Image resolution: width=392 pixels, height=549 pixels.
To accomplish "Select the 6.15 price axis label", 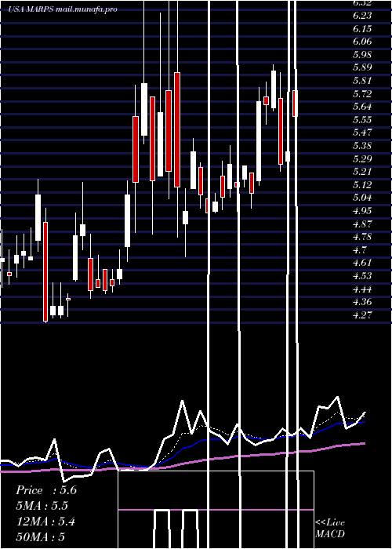I will (x=362, y=29).
